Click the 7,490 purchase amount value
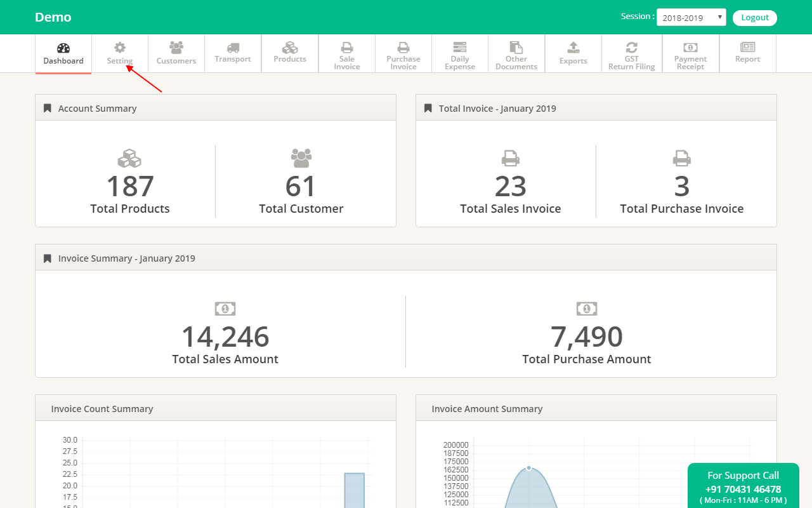The image size is (812, 508). tap(587, 337)
